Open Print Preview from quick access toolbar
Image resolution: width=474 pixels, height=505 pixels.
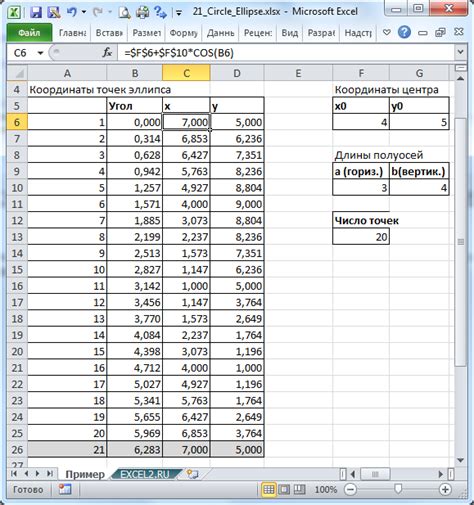124,13
